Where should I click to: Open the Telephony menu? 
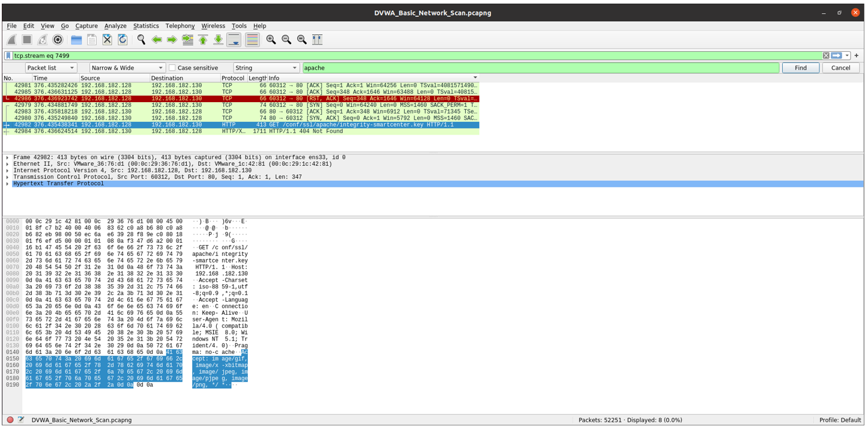[x=180, y=26]
